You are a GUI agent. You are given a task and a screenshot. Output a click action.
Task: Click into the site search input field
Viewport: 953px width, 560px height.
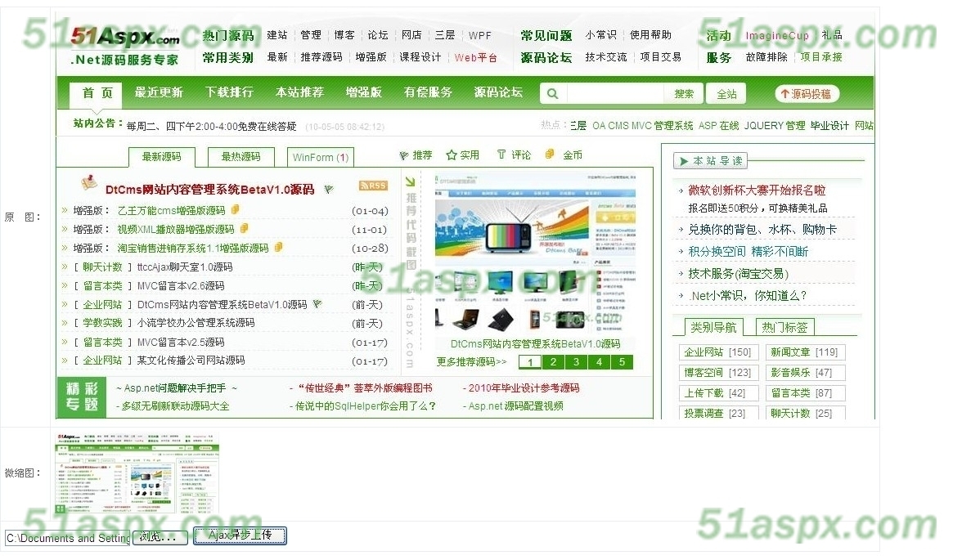point(615,93)
